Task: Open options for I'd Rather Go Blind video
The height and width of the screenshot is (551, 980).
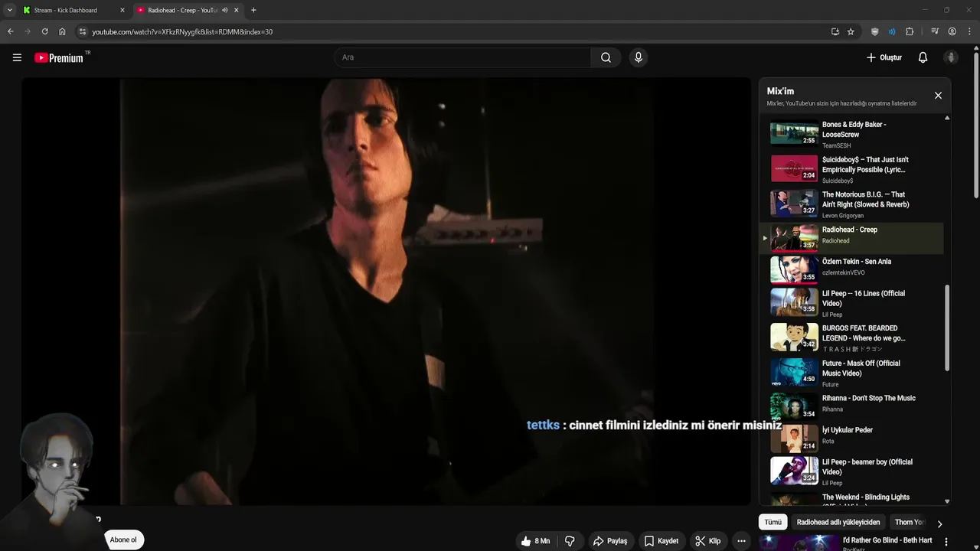Action: (946, 542)
